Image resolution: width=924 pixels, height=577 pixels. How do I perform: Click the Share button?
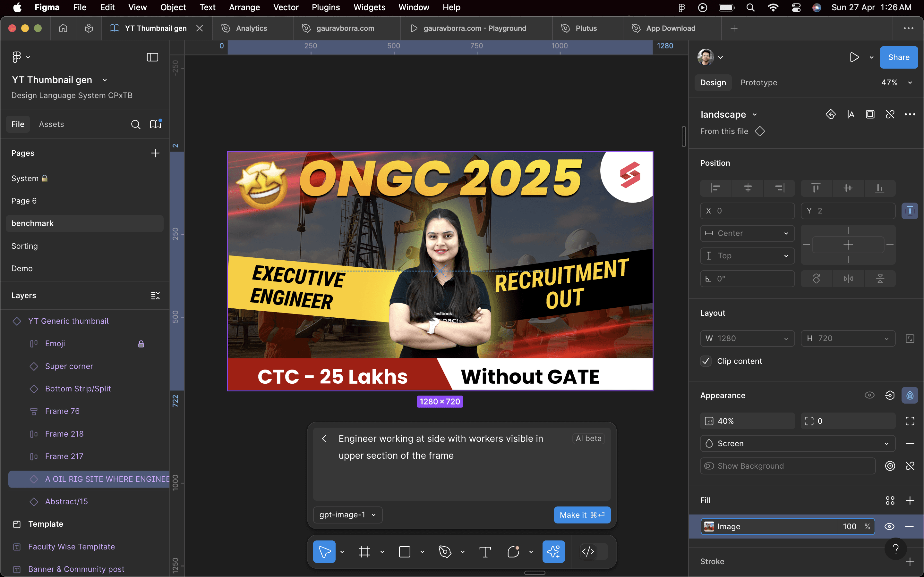tap(898, 57)
